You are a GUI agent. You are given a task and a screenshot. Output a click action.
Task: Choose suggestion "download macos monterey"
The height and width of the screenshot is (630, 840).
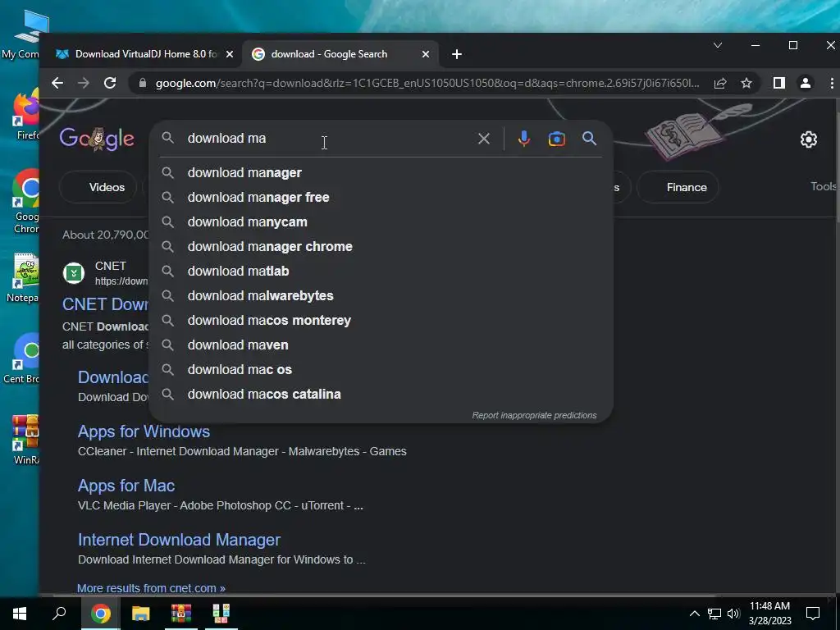(381, 321)
